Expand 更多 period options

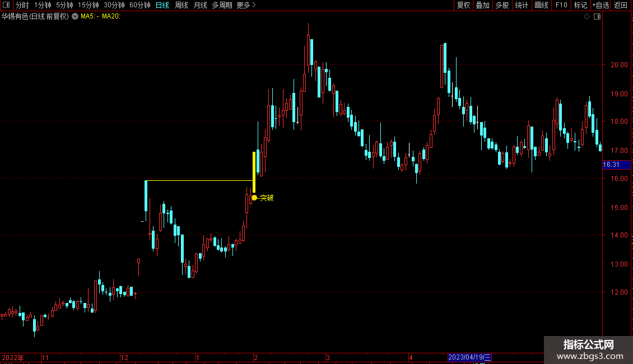tap(246, 5)
